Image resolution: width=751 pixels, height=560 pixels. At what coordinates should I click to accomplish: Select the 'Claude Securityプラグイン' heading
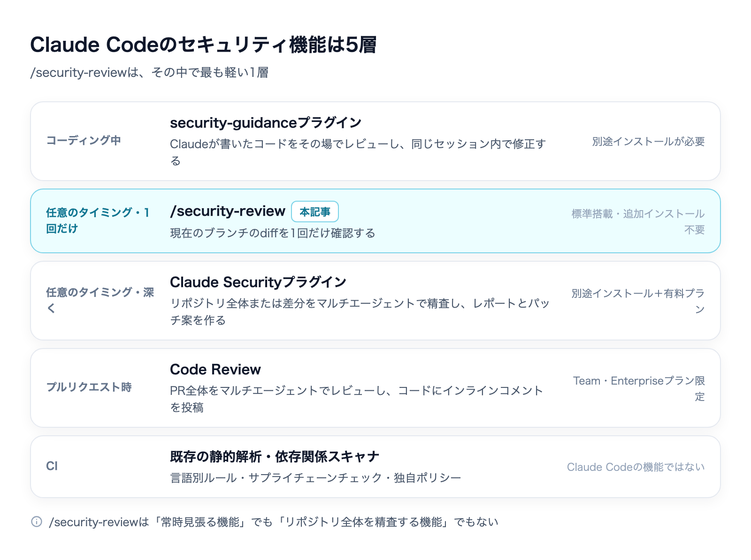258,282
